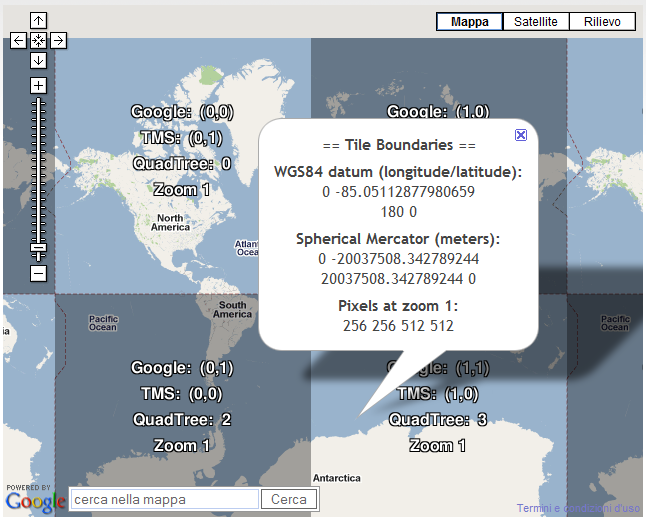Pan the map right with arrow button
Viewport: 646px width, 520px height.
point(59,40)
